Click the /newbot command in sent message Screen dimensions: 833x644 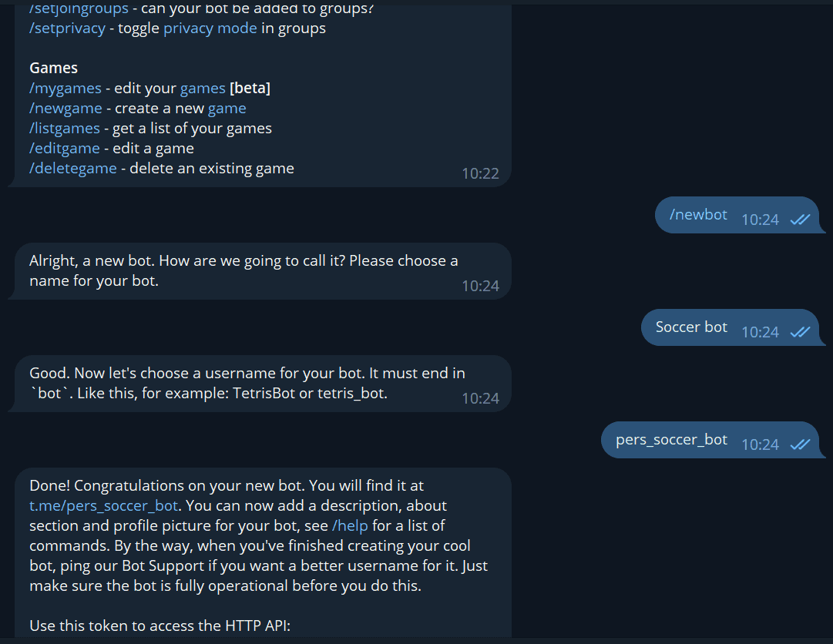pyautogui.click(x=698, y=215)
